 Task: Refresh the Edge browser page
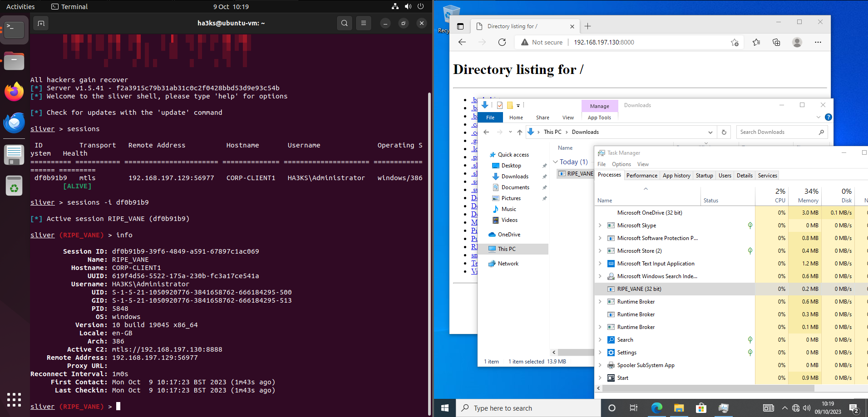click(502, 42)
